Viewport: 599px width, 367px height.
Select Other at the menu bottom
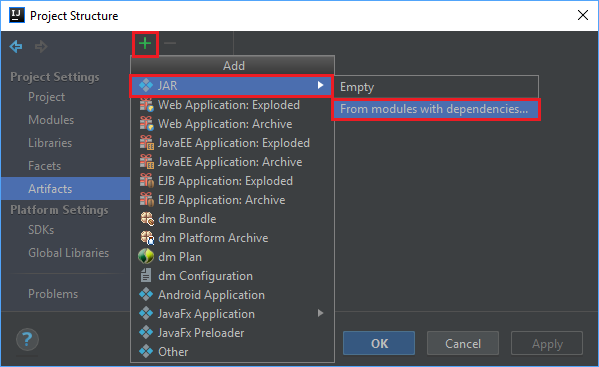coord(232,351)
